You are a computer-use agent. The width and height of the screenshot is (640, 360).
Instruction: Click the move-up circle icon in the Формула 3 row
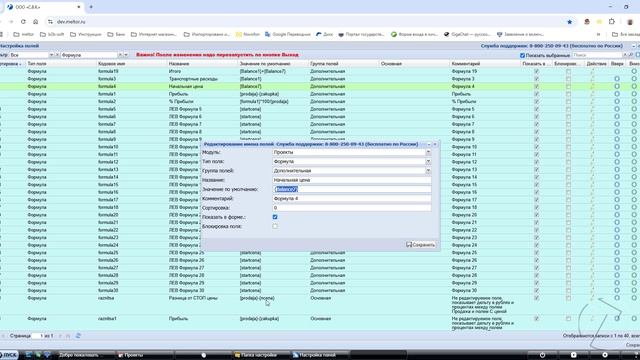(x=617, y=79)
